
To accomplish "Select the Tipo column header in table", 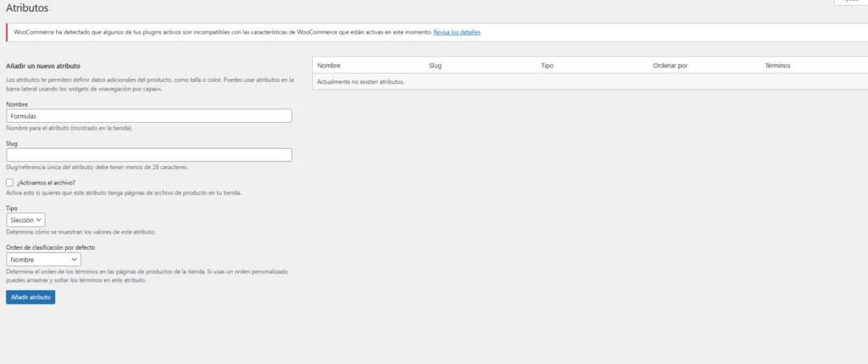I will pos(548,65).
